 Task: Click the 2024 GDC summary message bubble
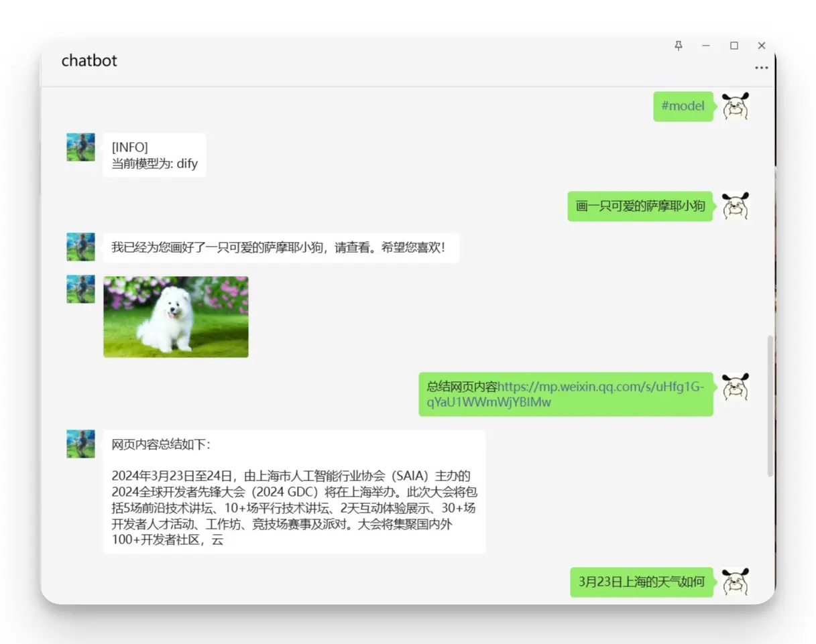294,499
